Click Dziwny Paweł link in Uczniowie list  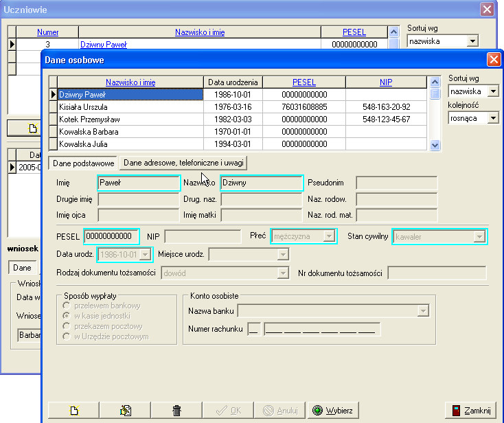104,45
